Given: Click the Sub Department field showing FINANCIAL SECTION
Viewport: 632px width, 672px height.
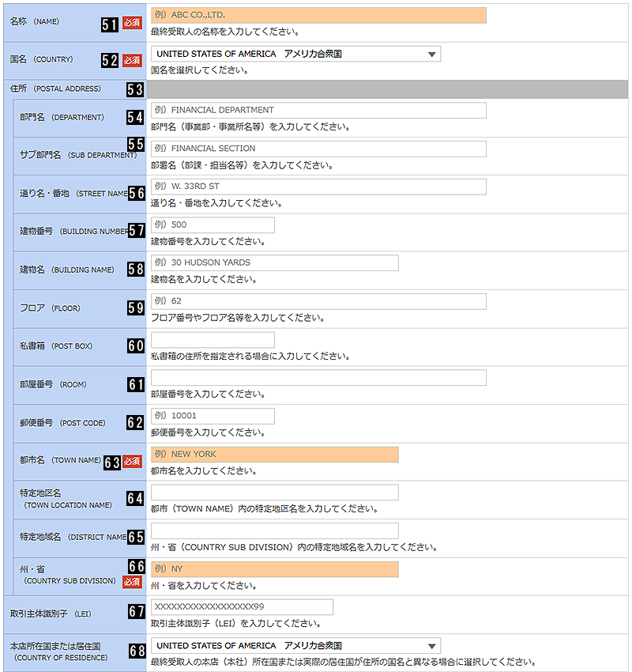Looking at the screenshot, I should pyautogui.click(x=318, y=149).
